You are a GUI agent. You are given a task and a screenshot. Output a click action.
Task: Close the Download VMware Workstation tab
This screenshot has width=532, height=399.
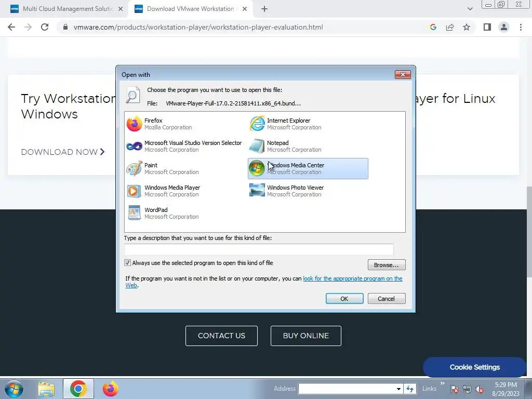[x=245, y=9]
